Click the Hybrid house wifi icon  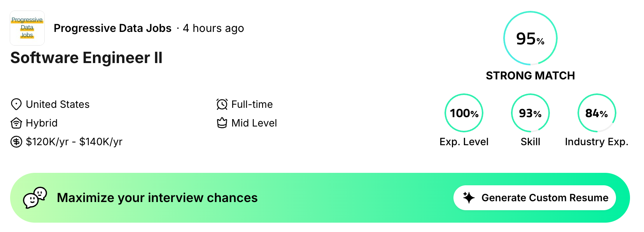(16, 123)
